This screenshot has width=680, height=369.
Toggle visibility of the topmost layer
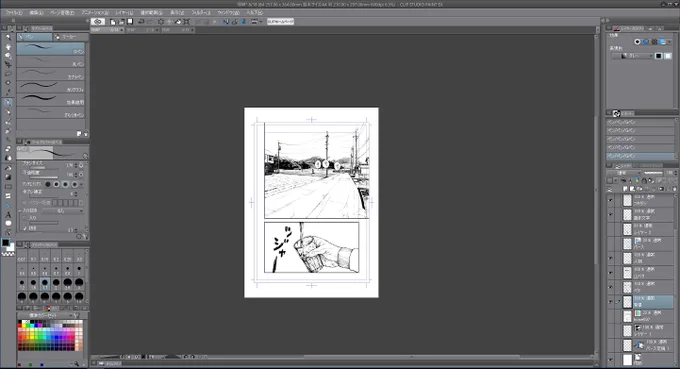pos(611,200)
